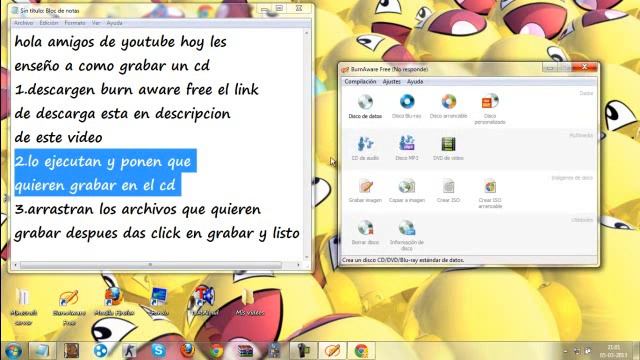640x360 pixels.
Task: Click Notepad horizontal scrollbar left arrow
Action: coord(16,265)
